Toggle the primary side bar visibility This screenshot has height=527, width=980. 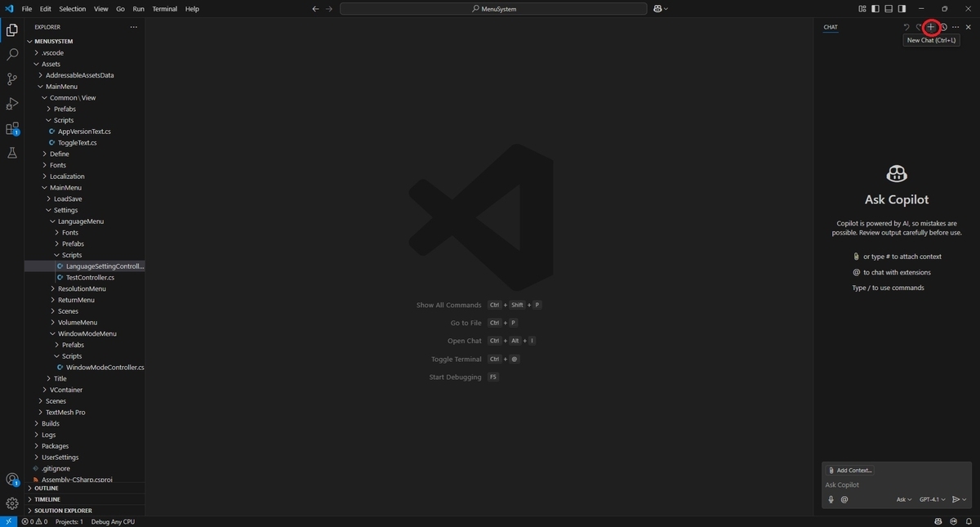tap(875, 9)
